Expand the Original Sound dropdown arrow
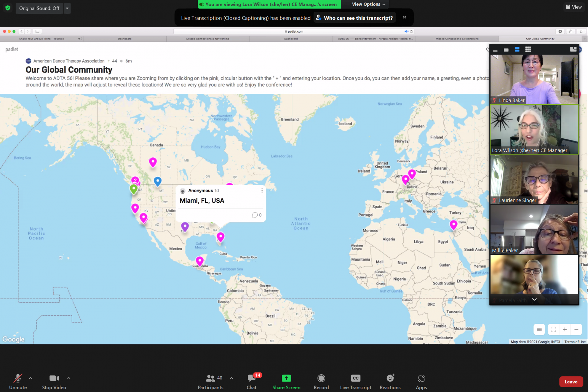 (67, 8)
